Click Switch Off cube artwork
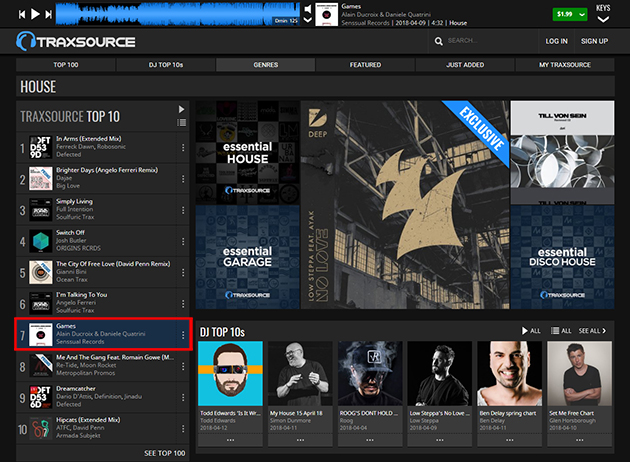The height and width of the screenshot is (462, 630). tap(41, 241)
